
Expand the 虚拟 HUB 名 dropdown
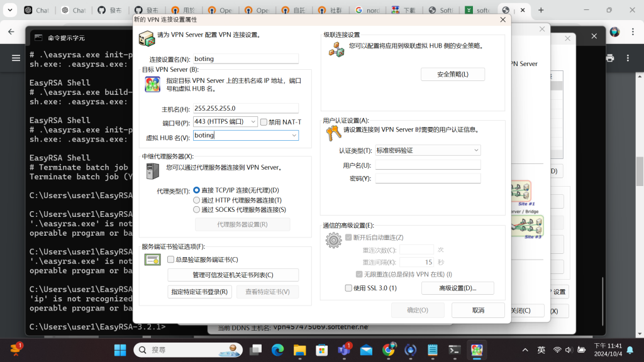tap(294, 136)
